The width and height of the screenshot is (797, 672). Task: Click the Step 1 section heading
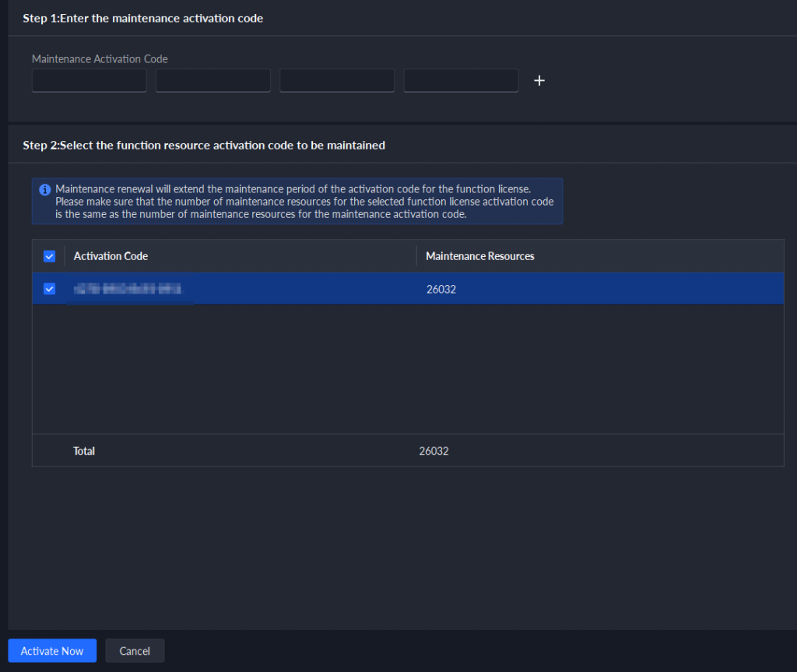click(143, 18)
